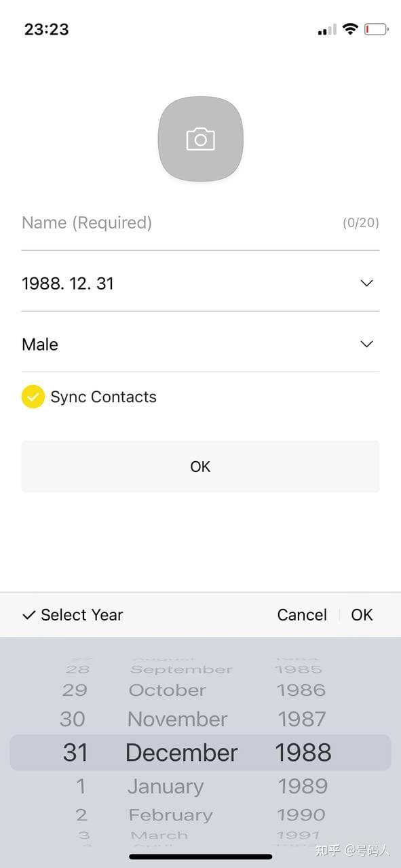Click the Wi-Fi icon in the status bar
The height and width of the screenshot is (868, 401).
point(349,29)
